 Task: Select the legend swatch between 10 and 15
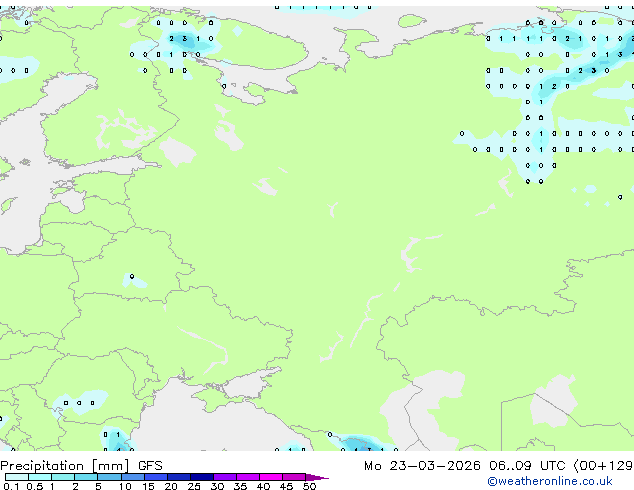point(132,477)
